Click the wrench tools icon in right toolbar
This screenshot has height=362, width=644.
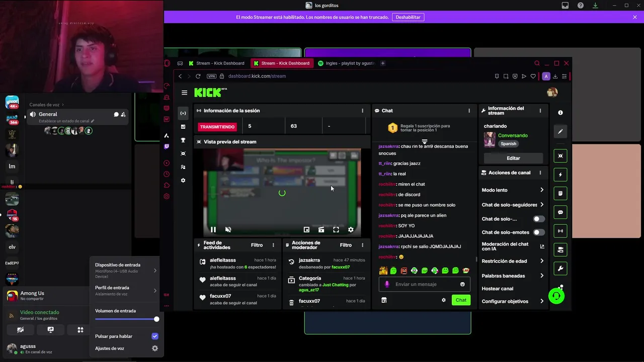560,268
